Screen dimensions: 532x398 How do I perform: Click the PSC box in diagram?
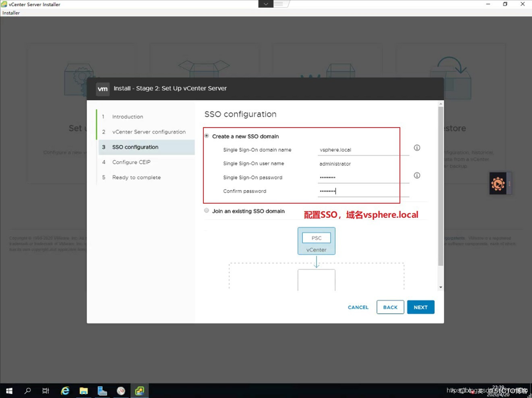317,238
